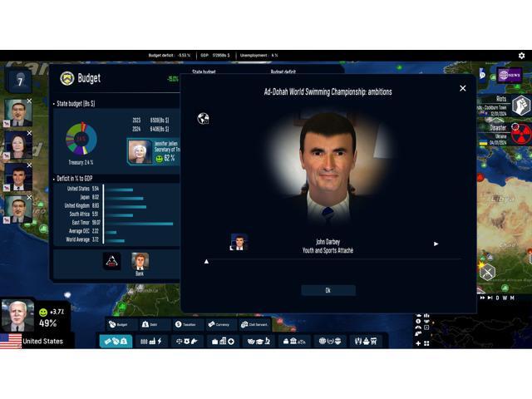
Task: Click the plus zoom icon near minimap
Action: pyautogui.click(x=418, y=343)
